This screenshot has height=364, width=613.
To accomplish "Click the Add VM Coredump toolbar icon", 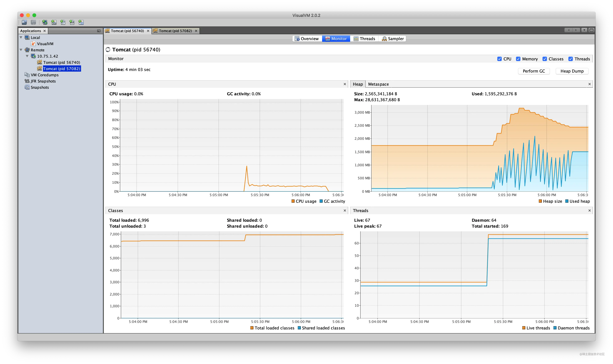I will pyautogui.click(x=63, y=22).
